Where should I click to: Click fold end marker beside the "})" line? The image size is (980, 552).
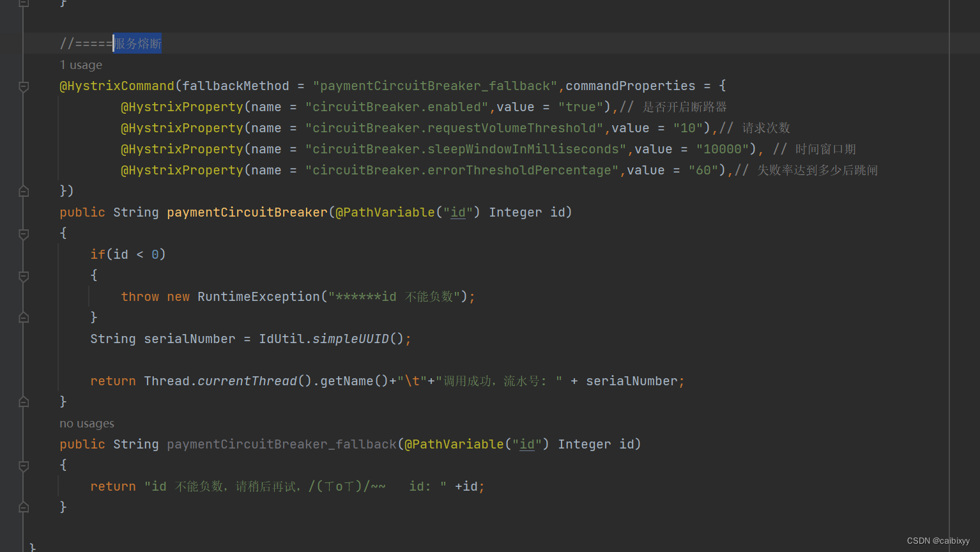[24, 191]
